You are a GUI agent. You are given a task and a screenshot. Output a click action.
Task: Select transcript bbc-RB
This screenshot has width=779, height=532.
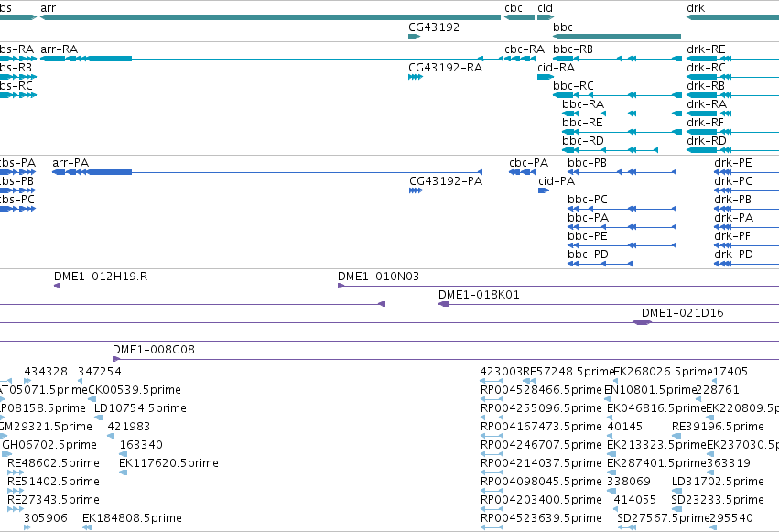click(x=617, y=59)
